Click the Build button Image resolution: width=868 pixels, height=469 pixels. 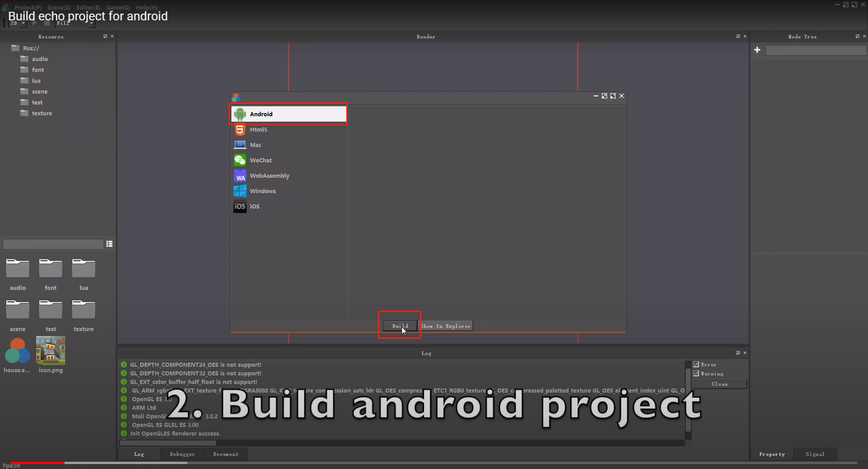click(x=400, y=326)
